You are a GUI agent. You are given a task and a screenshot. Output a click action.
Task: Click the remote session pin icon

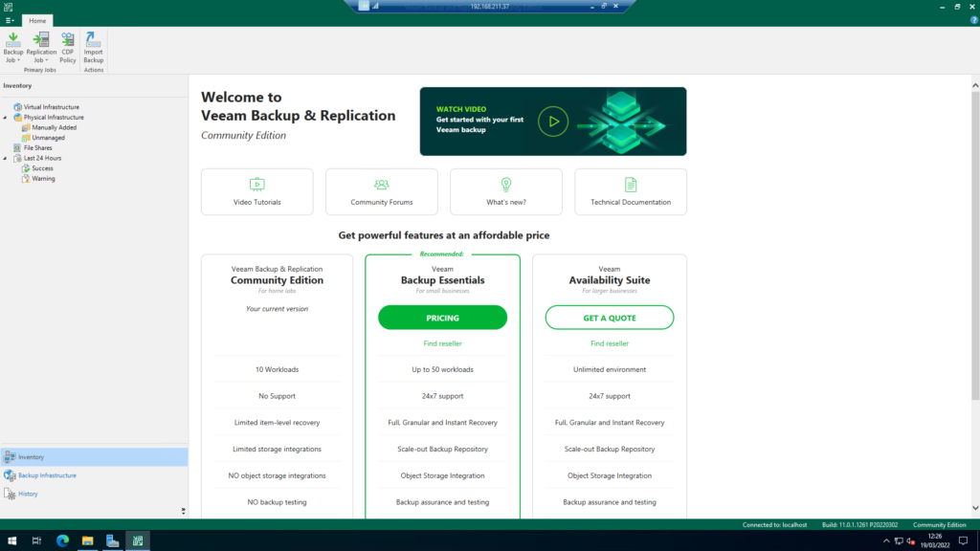pyautogui.click(x=364, y=7)
